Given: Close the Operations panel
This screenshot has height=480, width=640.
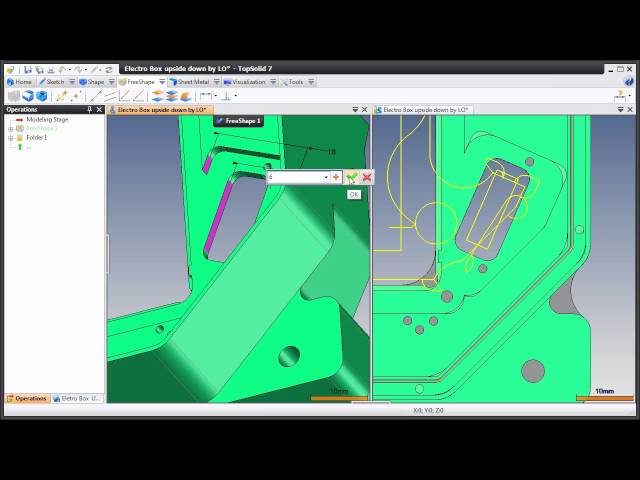Looking at the screenshot, I should click(99, 110).
